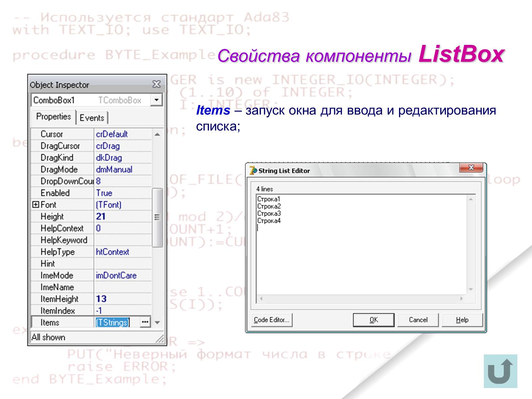
Task: Select the ImeMode property row
Action: click(91, 275)
